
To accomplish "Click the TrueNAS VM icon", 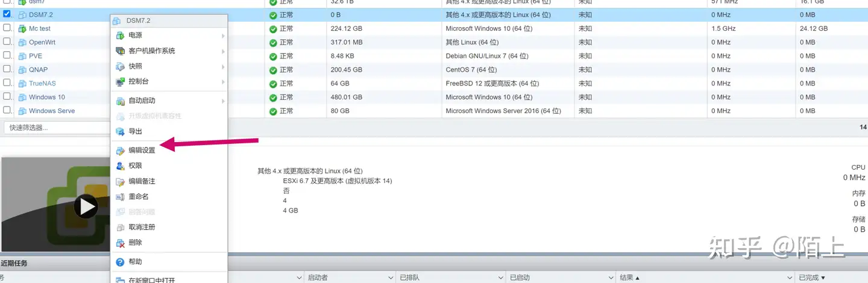I will [x=22, y=83].
